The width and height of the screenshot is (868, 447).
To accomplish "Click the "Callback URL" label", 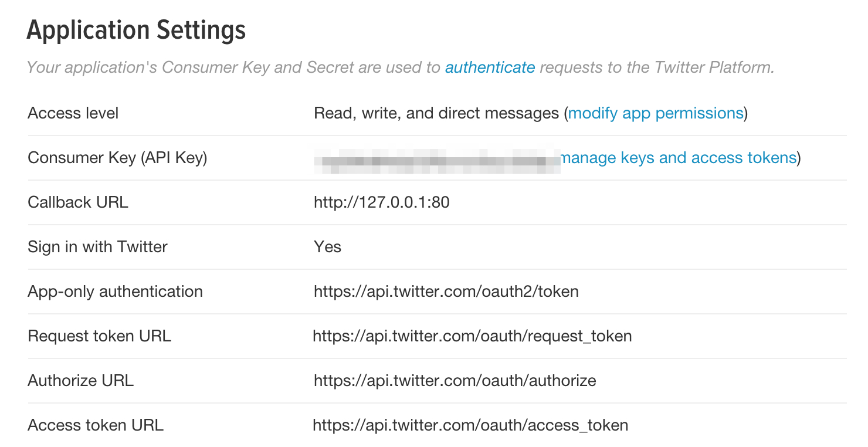I will click(78, 202).
